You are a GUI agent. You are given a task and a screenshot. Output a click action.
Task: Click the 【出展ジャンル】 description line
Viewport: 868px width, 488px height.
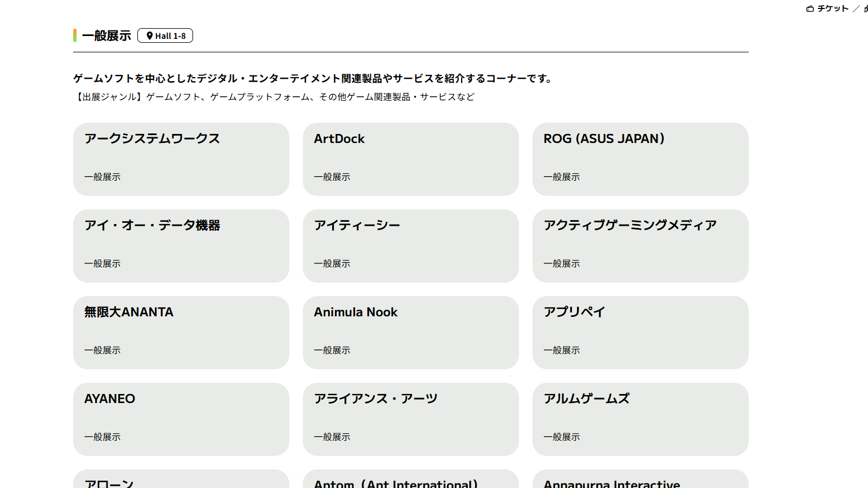click(x=274, y=97)
